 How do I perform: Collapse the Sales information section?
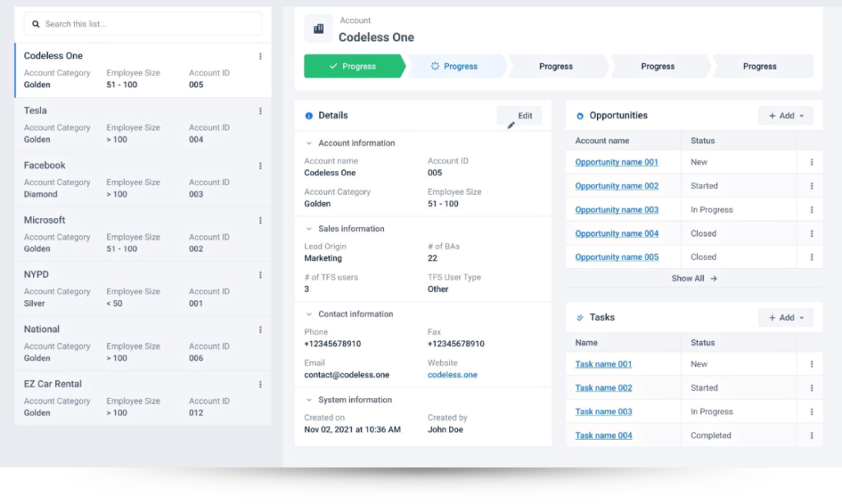point(309,229)
